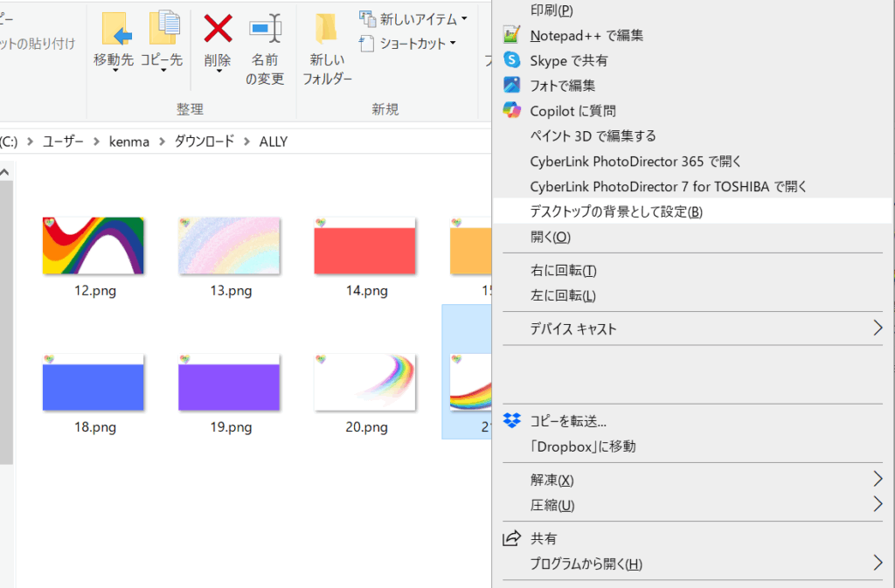This screenshot has width=895, height=588.
Task: Select the blue 18.png thumbnail
Action: (x=93, y=382)
